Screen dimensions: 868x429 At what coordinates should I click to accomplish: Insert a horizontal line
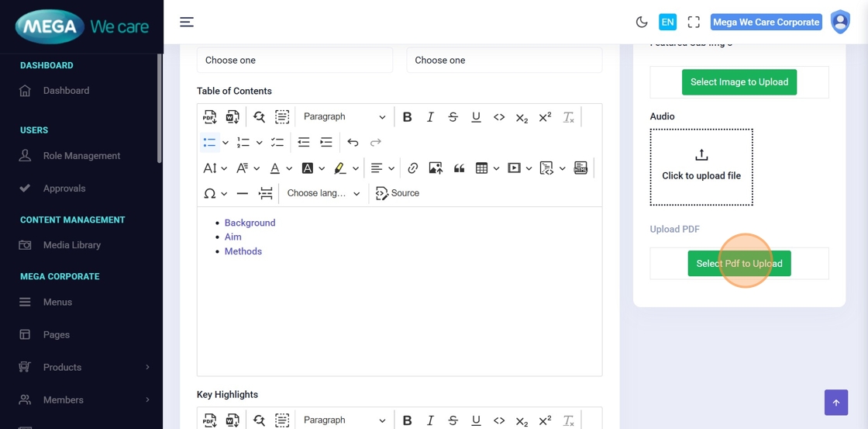click(243, 193)
